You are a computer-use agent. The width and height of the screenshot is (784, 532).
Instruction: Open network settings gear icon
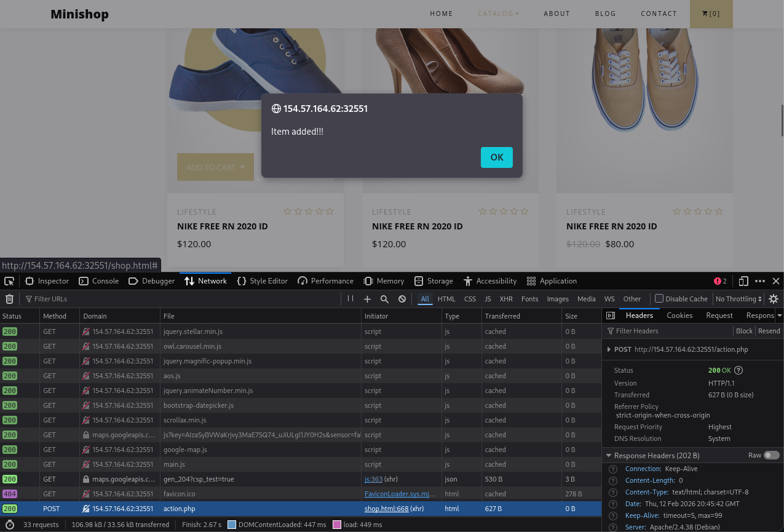774,299
